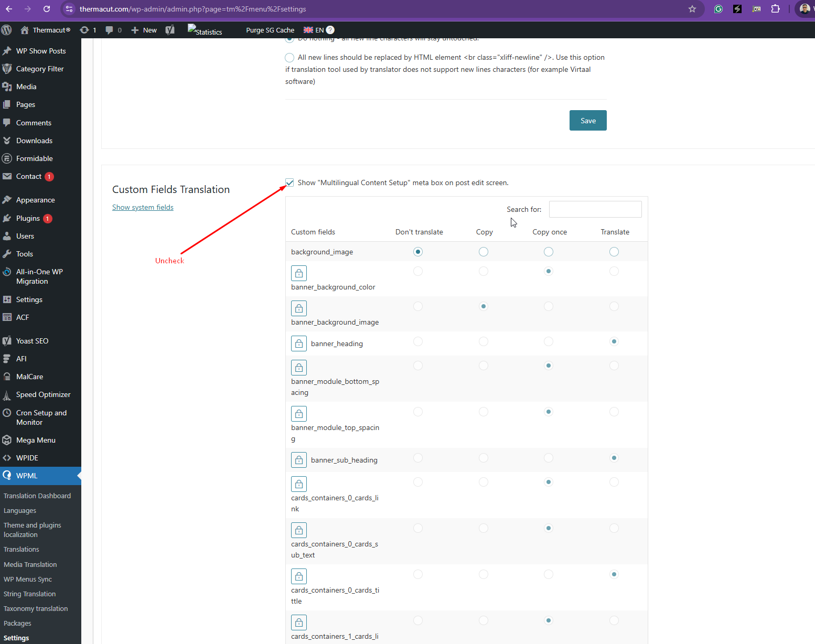Select Translate radio for background_image

tap(614, 252)
